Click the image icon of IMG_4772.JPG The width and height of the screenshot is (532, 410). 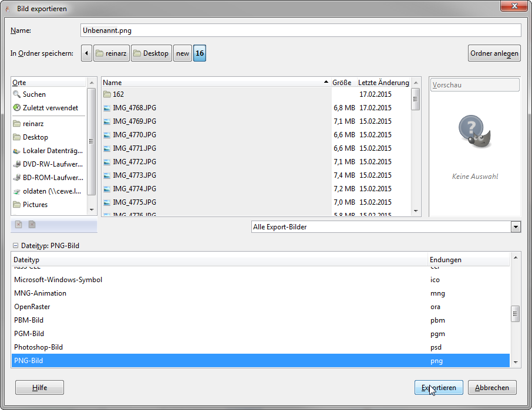107,162
